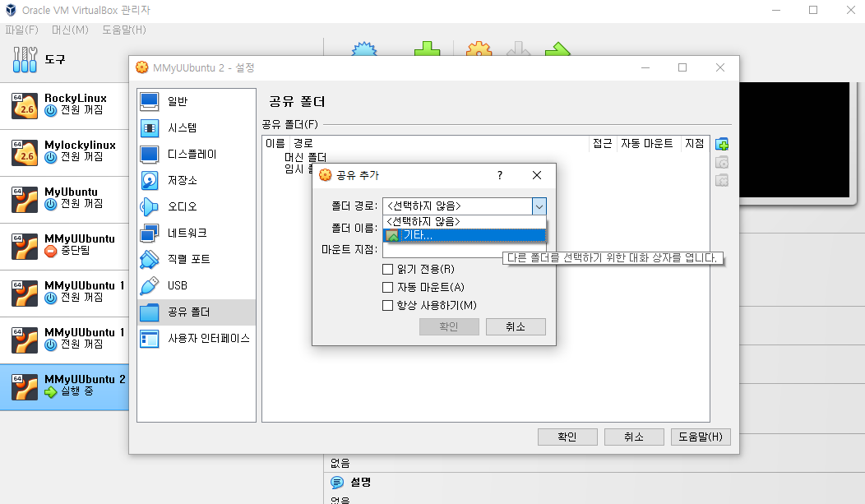Click the remove shared folder icon
865x504 pixels.
pyautogui.click(x=722, y=180)
